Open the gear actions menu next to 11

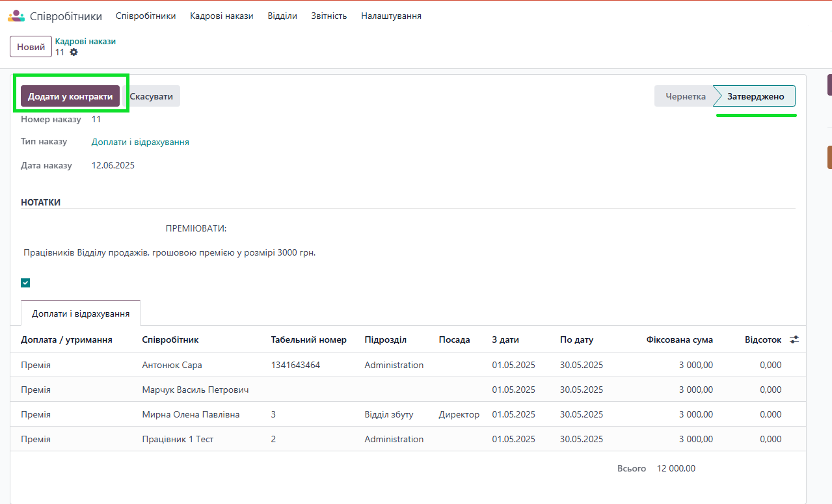(x=74, y=52)
